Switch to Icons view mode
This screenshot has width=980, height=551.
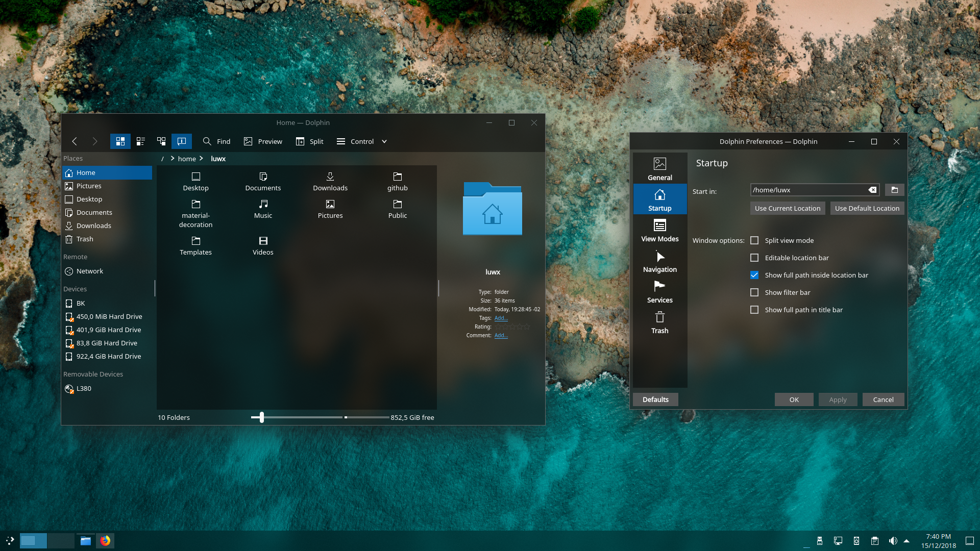click(x=120, y=141)
